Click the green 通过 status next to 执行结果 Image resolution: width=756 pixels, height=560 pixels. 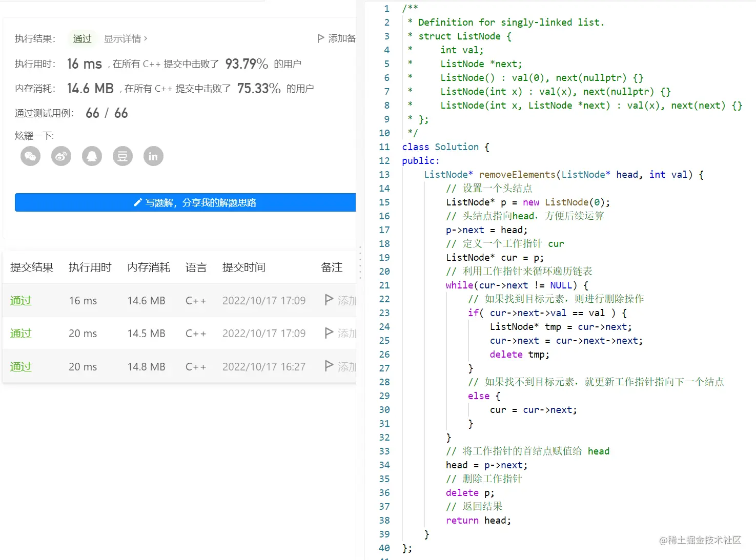(x=82, y=38)
